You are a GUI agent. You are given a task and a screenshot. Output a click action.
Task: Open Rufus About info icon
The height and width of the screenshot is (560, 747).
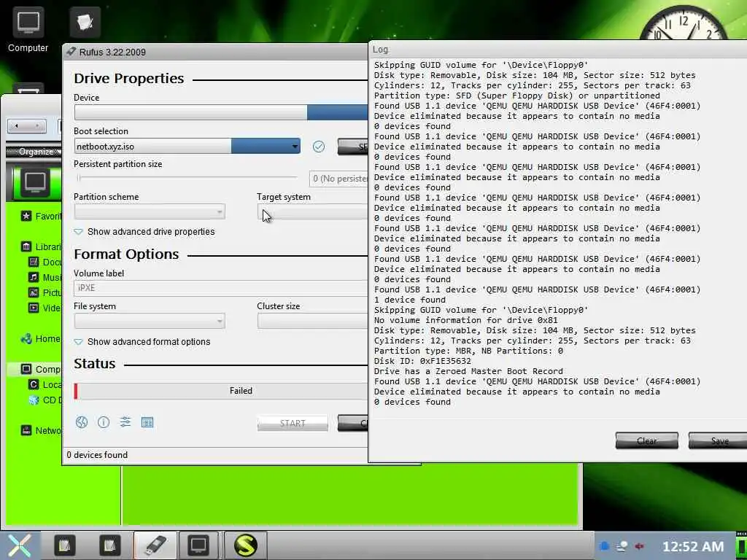(x=104, y=422)
